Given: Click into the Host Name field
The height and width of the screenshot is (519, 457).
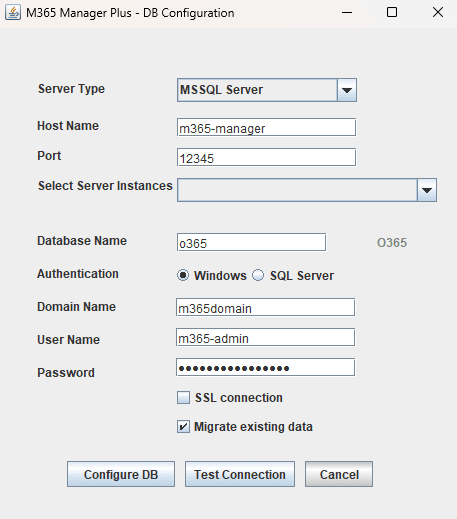Looking at the screenshot, I should pyautogui.click(x=266, y=127).
